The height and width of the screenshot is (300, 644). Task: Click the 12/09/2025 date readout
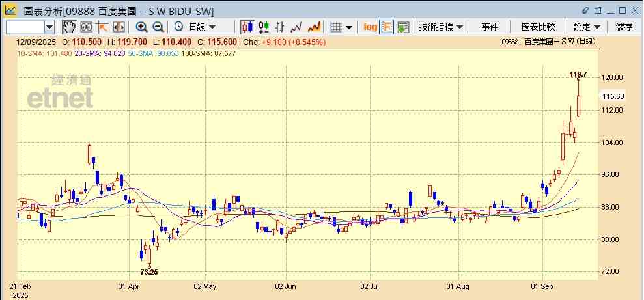36,42
